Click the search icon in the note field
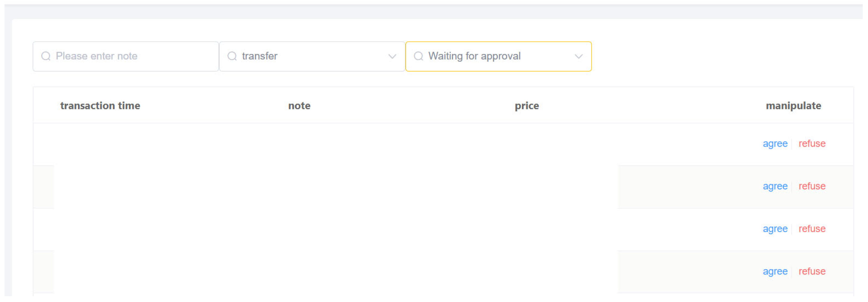The image size is (868, 302). tap(46, 56)
